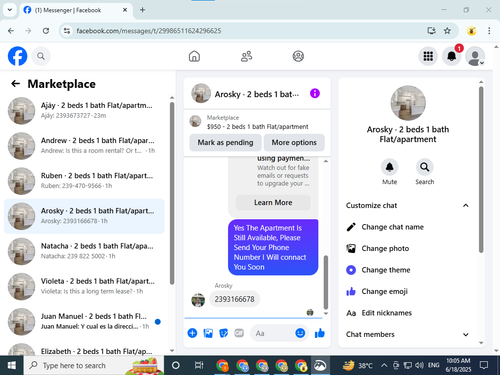This screenshot has height=375, width=500.
Task: Select the Arosky conversation row
Action: 84,216
